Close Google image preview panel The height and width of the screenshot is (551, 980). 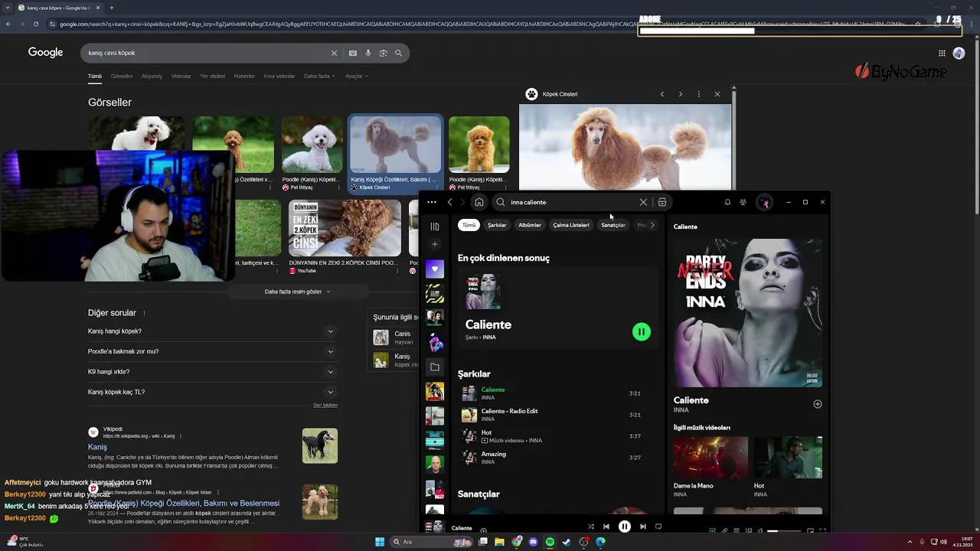(x=717, y=94)
